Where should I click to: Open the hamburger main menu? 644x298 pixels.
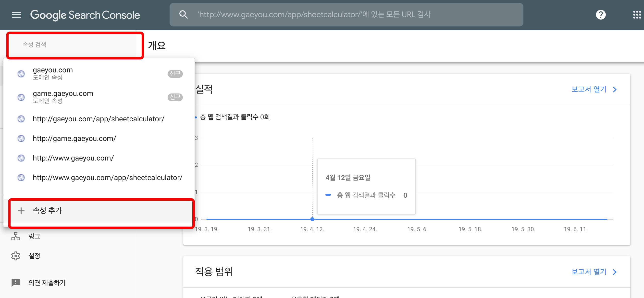point(16,15)
